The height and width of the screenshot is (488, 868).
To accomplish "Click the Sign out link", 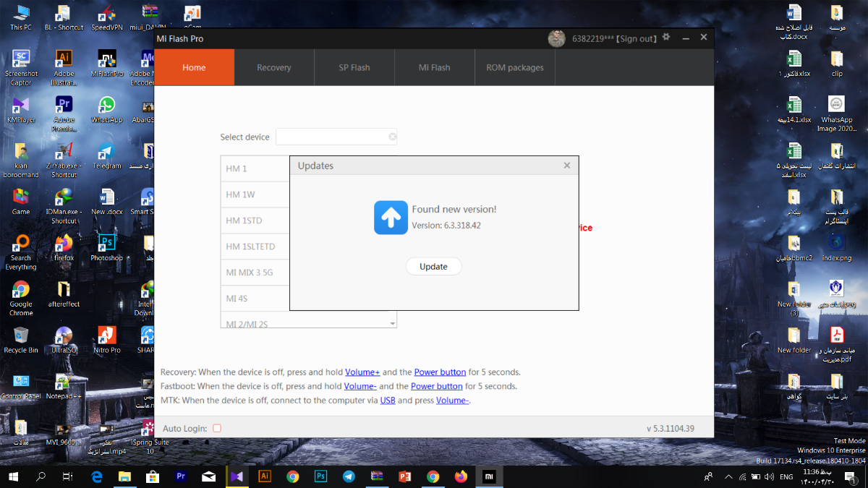I will (637, 38).
